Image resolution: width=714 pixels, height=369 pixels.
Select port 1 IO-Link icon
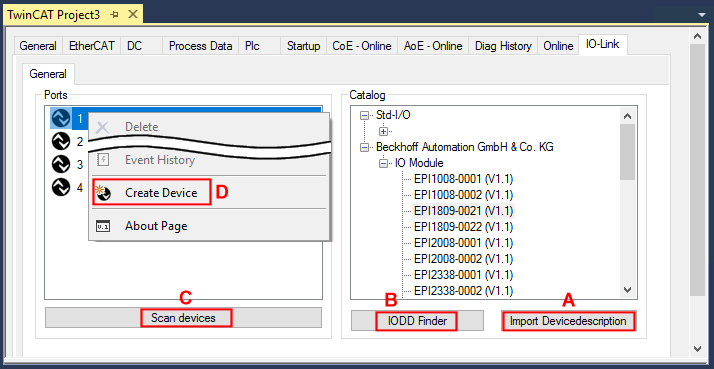coord(61,118)
